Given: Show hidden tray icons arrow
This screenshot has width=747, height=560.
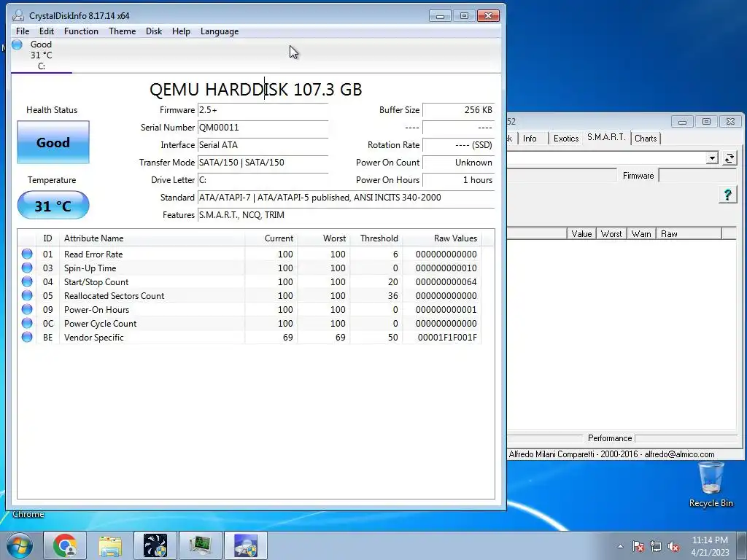Looking at the screenshot, I should pos(620,547).
